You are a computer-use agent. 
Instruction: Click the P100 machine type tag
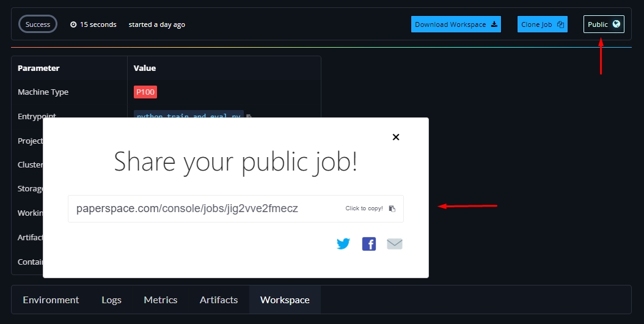point(145,92)
